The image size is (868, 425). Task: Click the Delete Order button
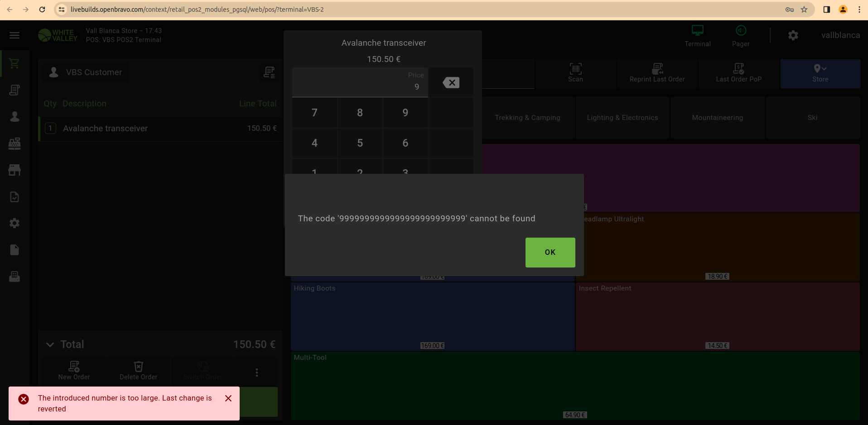(x=139, y=371)
